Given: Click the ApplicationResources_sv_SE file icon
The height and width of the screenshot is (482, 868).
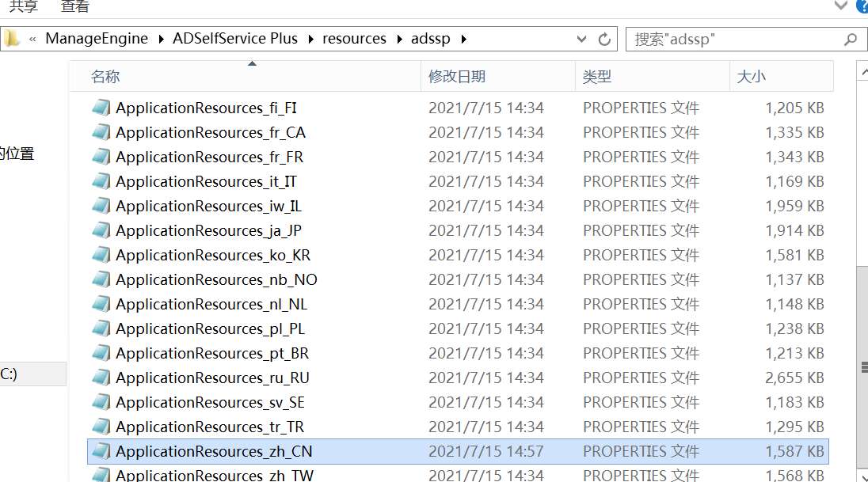Looking at the screenshot, I should (101, 402).
